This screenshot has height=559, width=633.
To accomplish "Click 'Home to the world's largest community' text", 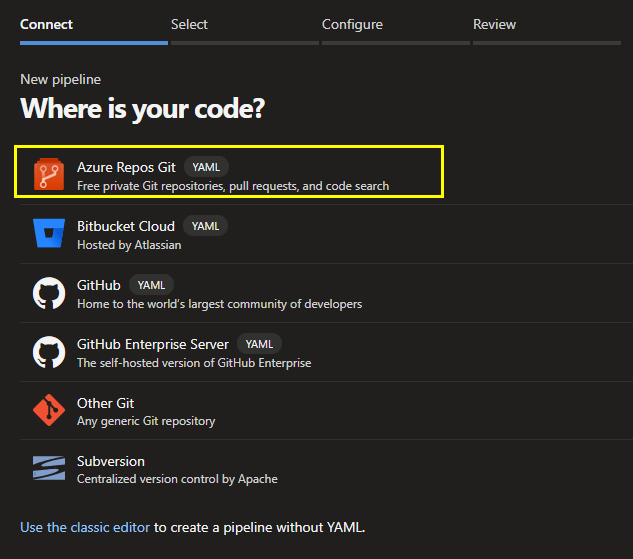I will pos(220,304).
